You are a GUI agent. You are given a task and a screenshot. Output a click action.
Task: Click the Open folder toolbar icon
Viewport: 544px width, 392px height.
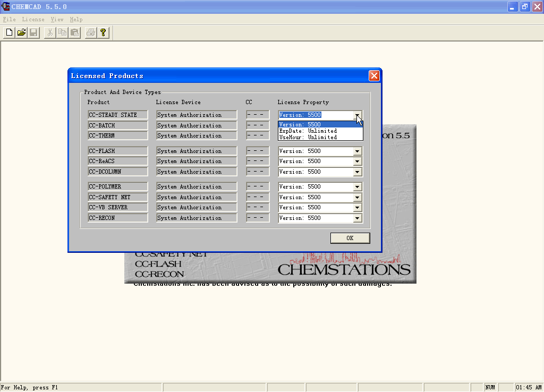coord(21,32)
